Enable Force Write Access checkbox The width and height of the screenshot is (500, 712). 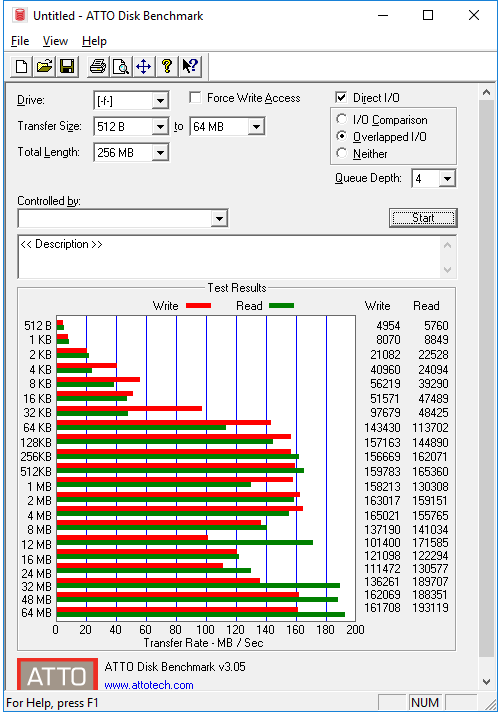(x=195, y=98)
